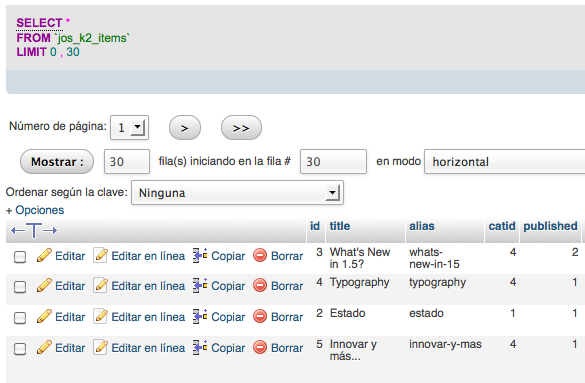
Task: Click Copiar icon in What's New row
Action: (x=200, y=256)
